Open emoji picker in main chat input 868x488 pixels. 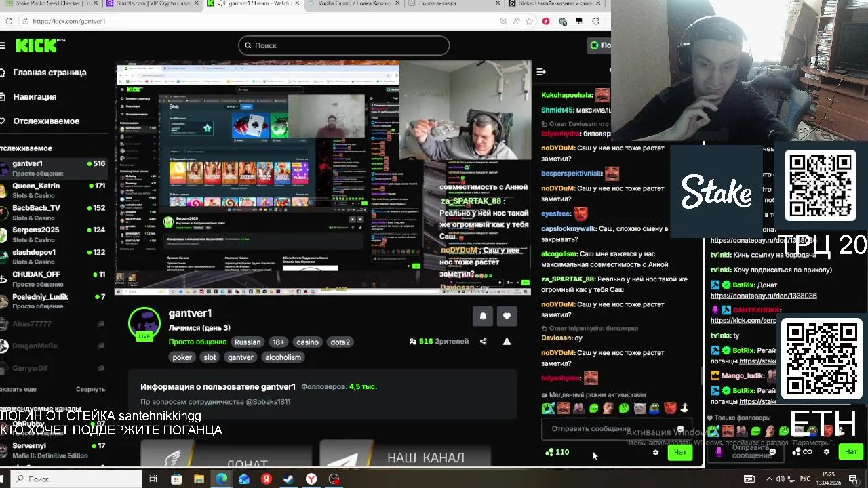coord(680,429)
